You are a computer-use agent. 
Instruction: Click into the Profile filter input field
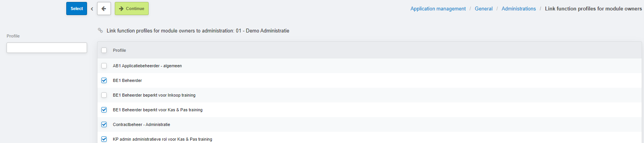(x=47, y=48)
